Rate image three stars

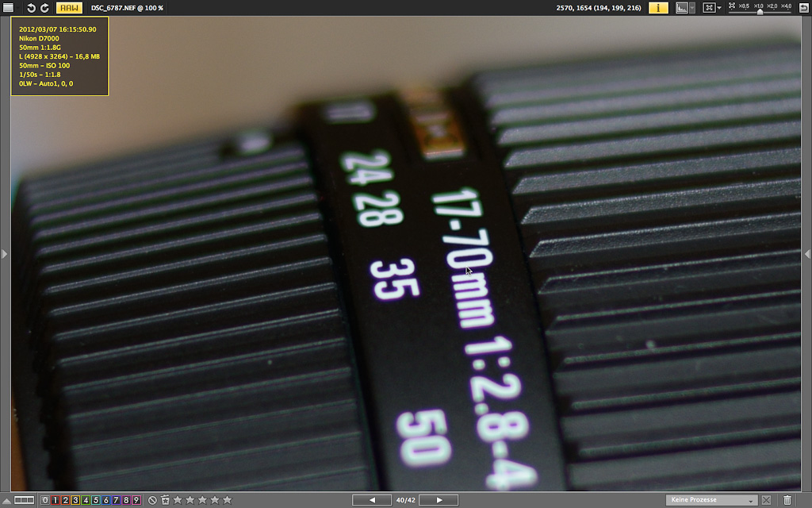point(202,500)
